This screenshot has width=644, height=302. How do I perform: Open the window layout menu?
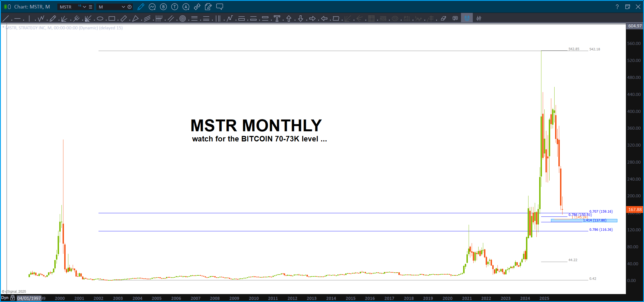(x=628, y=7)
